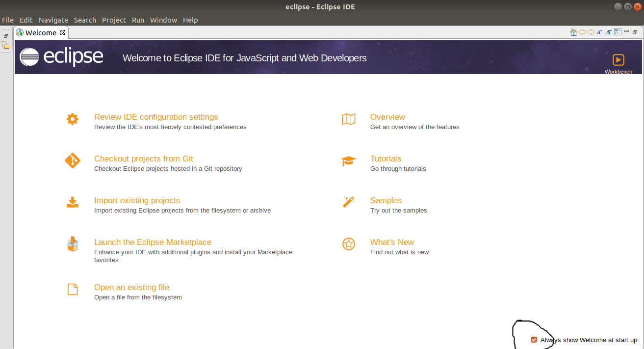Click the Open an existing file link
The image size is (644, 349).
point(131,287)
